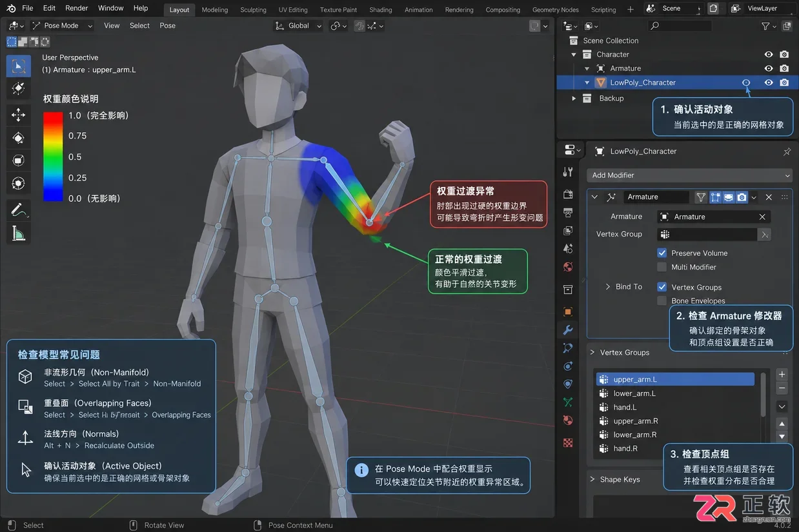Add a new vertex group

[x=782, y=374]
